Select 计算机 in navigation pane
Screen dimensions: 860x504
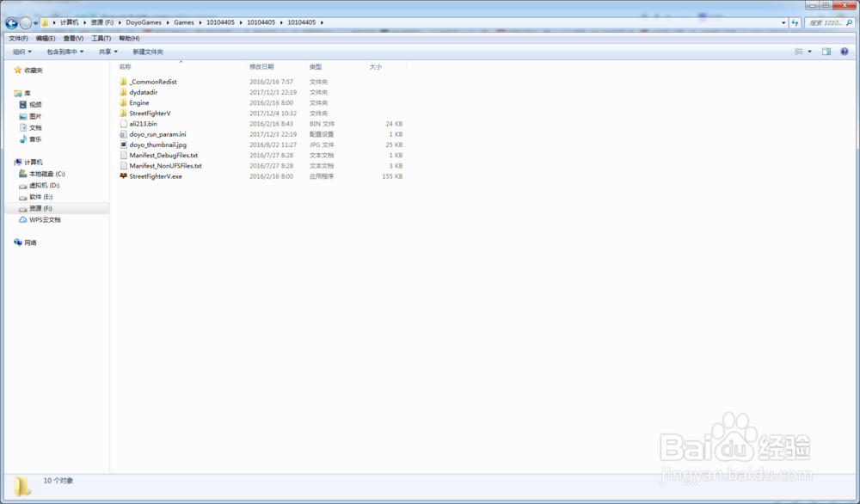[34, 163]
